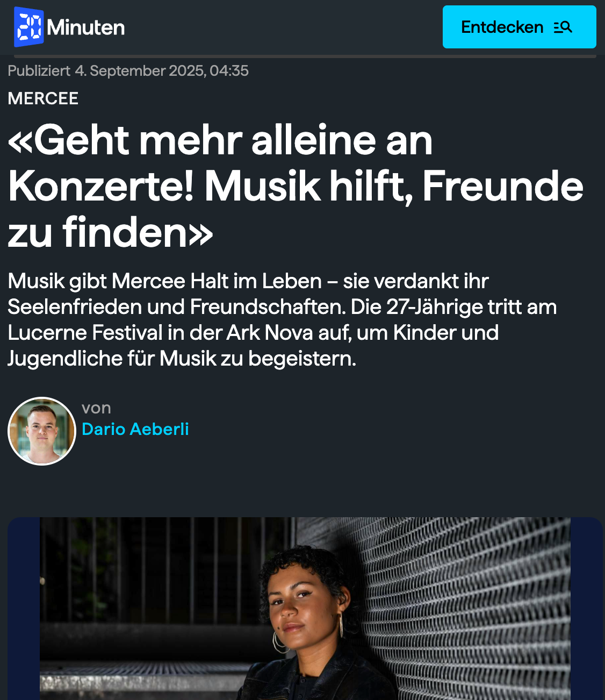Click the word Konzerte! in the headline
Image resolution: width=605 pixels, height=700 pixels.
[x=101, y=187]
